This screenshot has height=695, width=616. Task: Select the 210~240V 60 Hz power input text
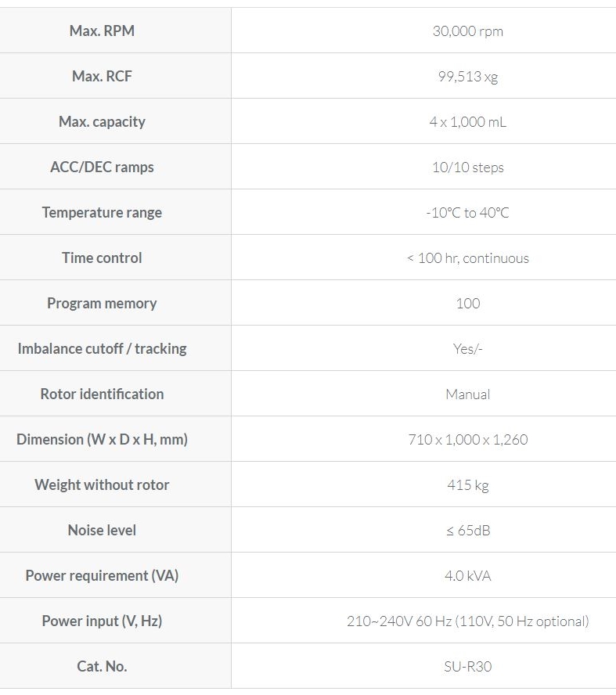coord(399,621)
